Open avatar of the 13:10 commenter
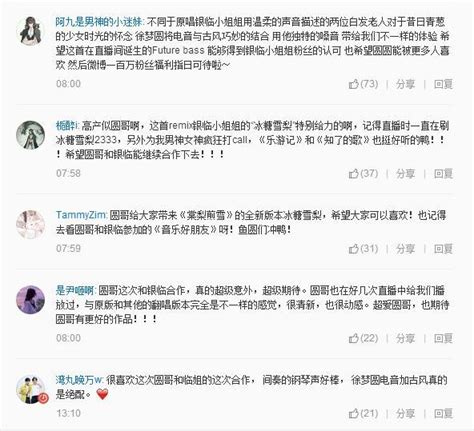This screenshot has height=431, width=474. pos(30,389)
